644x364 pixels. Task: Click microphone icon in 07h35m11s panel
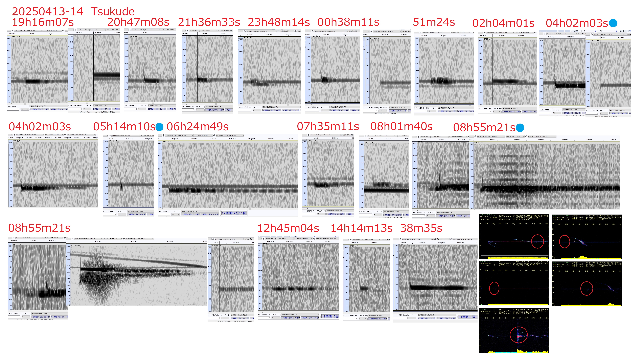(308, 135)
